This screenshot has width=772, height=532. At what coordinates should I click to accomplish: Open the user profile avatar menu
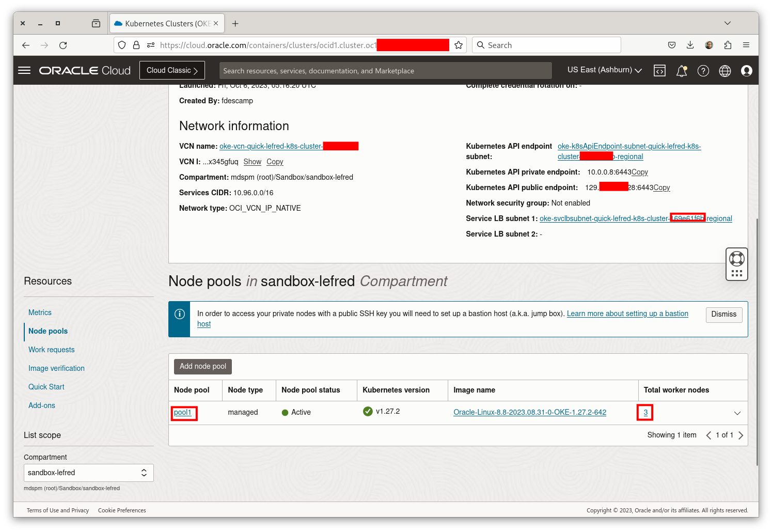[x=747, y=71]
